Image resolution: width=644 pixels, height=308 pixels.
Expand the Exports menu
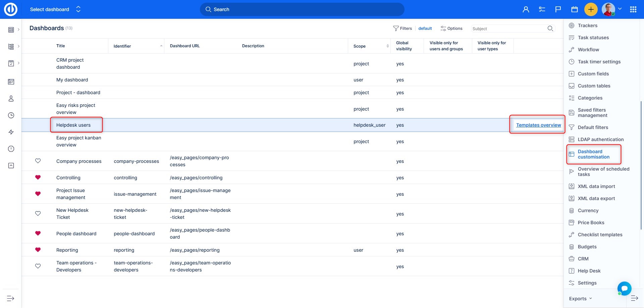tap(580, 299)
